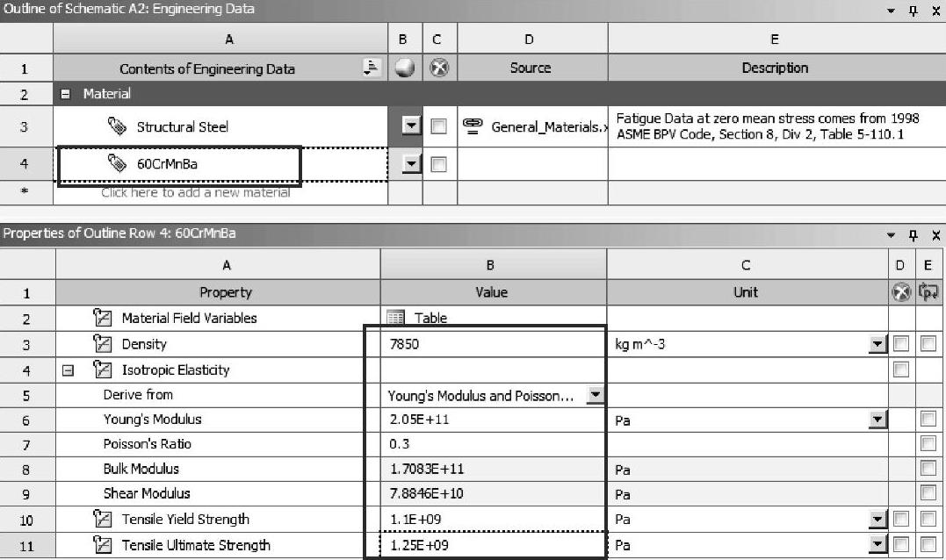
Task: Click the Source column header
Action: [532, 68]
